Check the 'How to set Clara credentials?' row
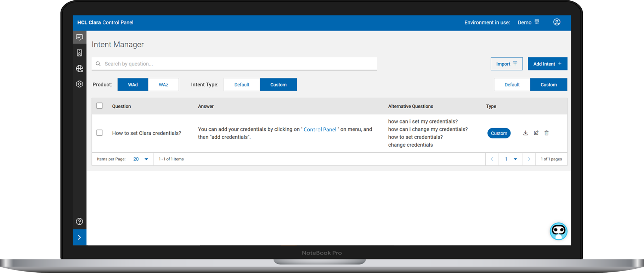The height and width of the screenshot is (273, 644). pyautogui.click(x=100, y=132)
